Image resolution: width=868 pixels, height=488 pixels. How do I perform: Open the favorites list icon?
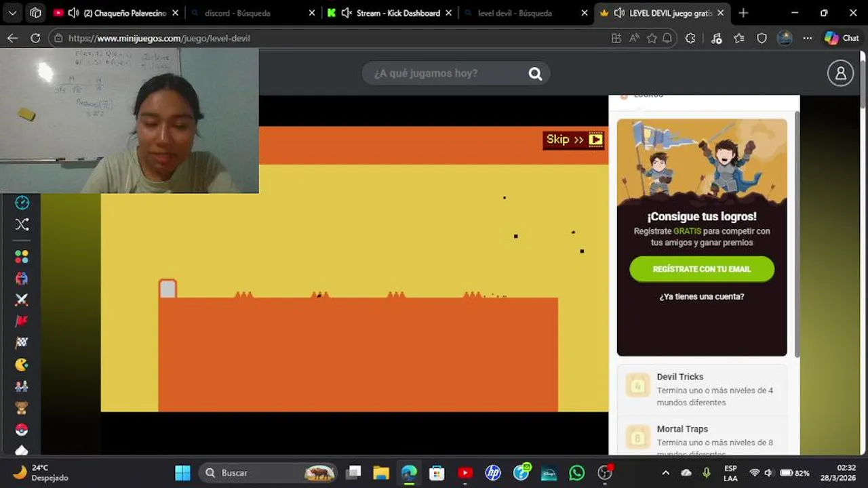(x=739, y=38)
